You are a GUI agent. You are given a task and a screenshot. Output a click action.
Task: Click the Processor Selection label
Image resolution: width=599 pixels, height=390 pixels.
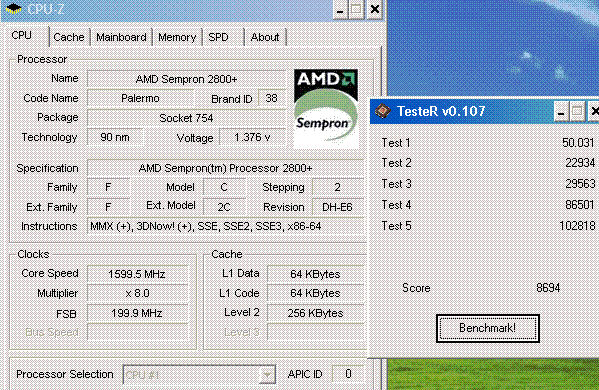[65, 374]
